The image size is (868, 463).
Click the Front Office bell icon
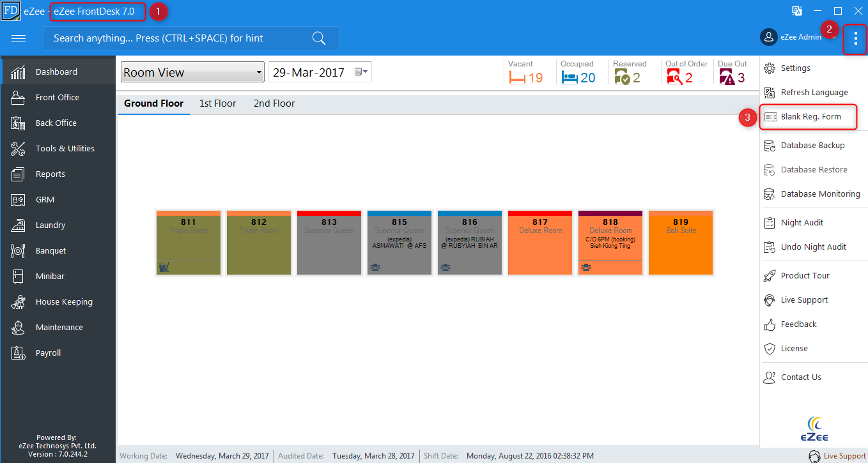pos(18,97)
